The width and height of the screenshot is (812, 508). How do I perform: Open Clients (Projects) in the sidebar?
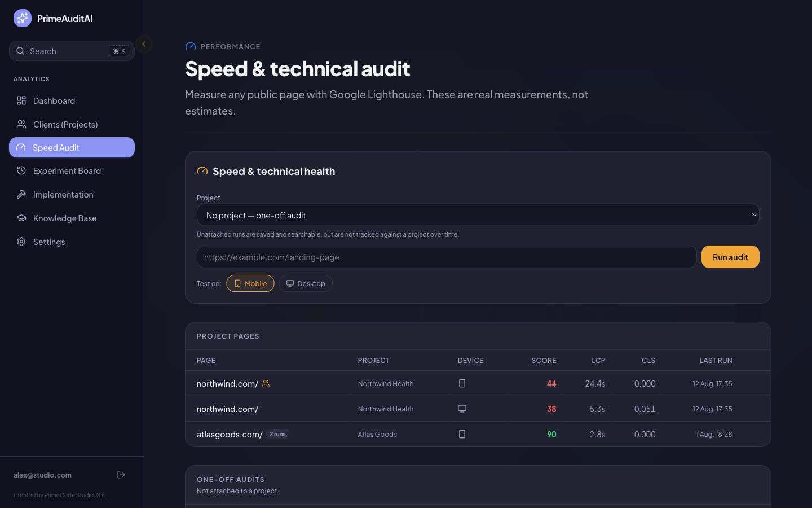pos(72,124)
